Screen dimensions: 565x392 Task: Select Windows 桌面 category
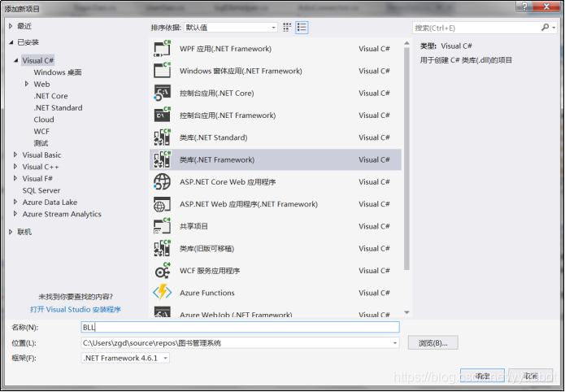pyautogui.click(x=58, y=72)
